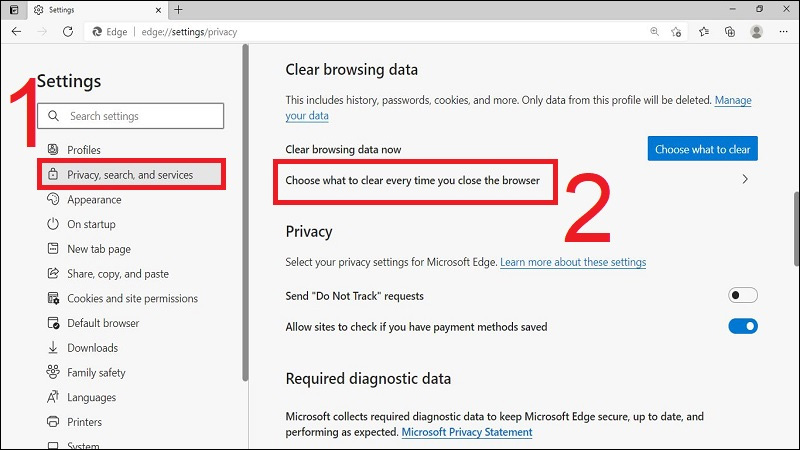Viewport: 800px width, 450px height.
Task: Disable the payment methods check toggle
Action: (743, 326)
